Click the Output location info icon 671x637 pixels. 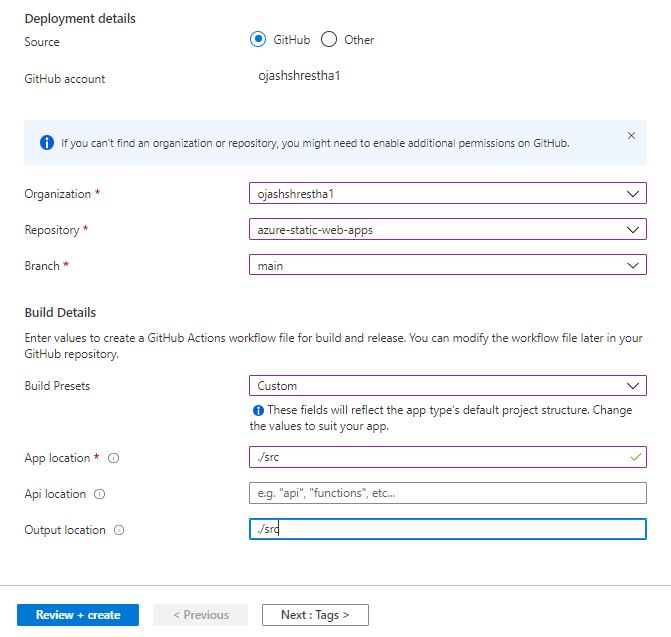click(x=119, y=530)
